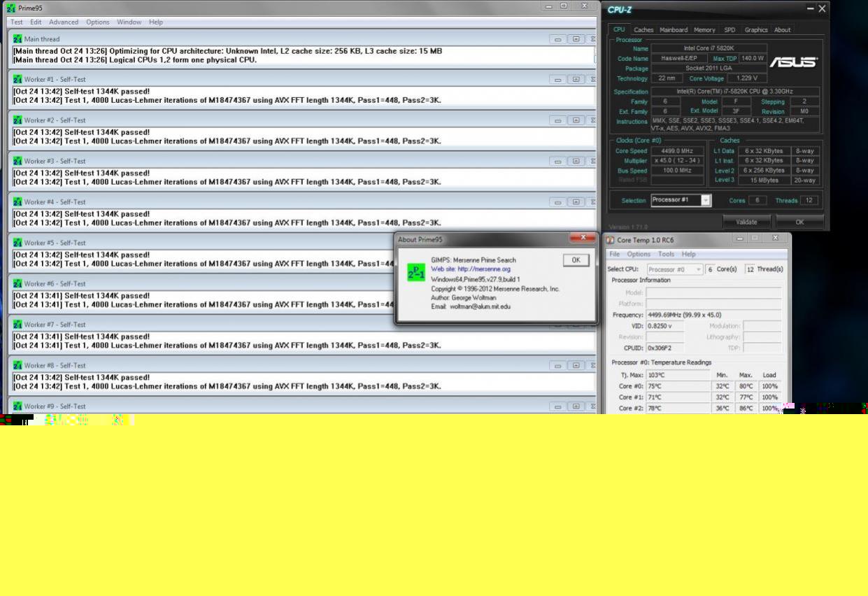Click the Package value Socket 2011 LGA
Image resolution: width=868 pixels, height=596 pixels.
pyautogui.click(x=709, y=68)
